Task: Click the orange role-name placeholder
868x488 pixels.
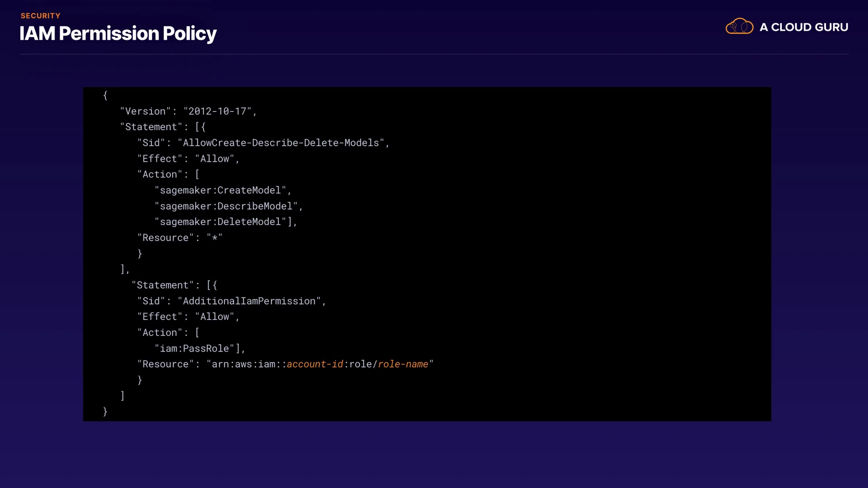Action: [x=403, y=364]
